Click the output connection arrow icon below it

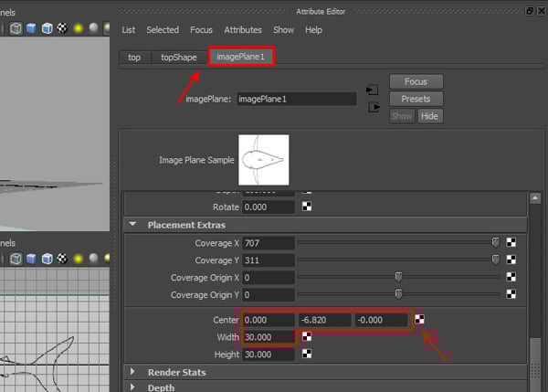[372, 107]
